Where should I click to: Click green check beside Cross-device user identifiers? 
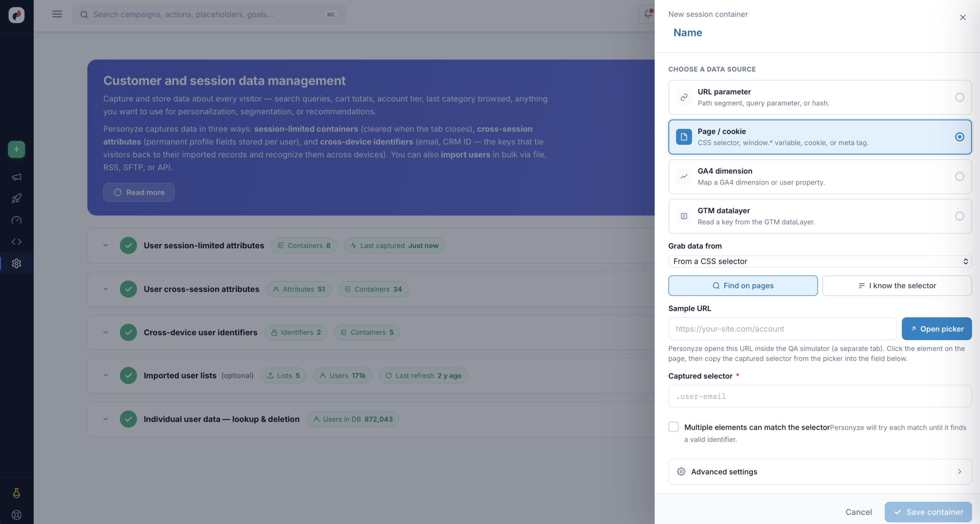pyautogui.click(x=128, y=332)
